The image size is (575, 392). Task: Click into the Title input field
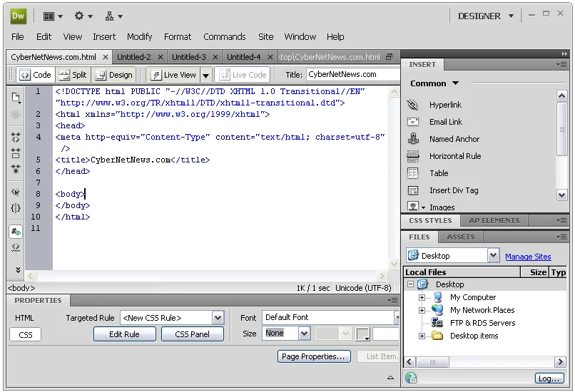pyautogui.click(x=352, y=74)
